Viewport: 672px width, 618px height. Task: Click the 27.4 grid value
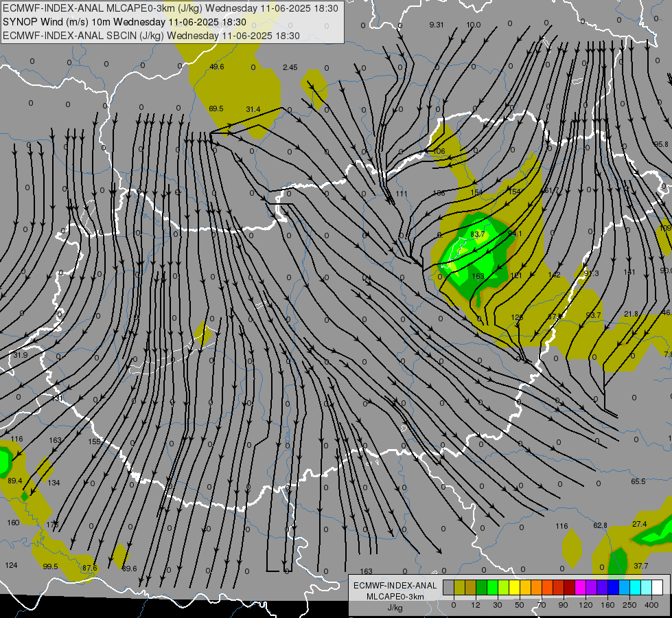click(x=640, y=524)
